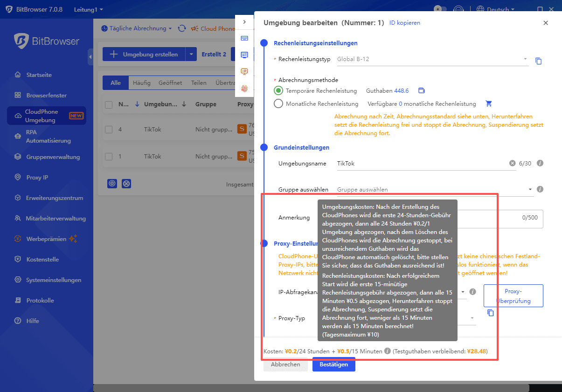Tick the header checkbox in the table
Viewport: 562px width, 392px height.
[109, 104]
